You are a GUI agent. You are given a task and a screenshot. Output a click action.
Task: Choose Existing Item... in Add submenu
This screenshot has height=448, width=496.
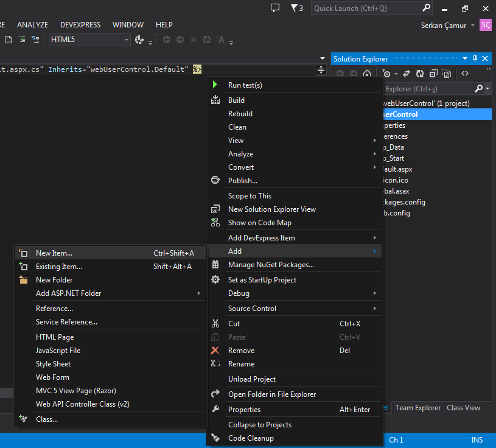(x=110, y=267)
